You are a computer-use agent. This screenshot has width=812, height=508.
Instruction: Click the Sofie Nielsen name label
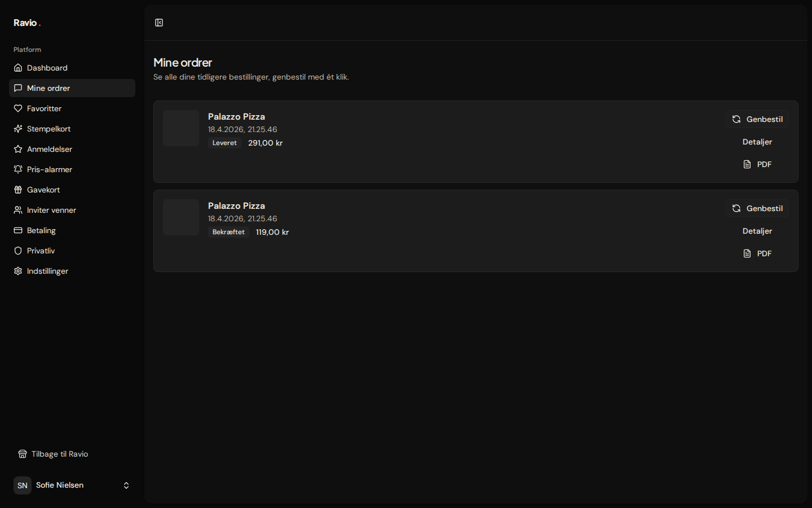click(60, 485)
